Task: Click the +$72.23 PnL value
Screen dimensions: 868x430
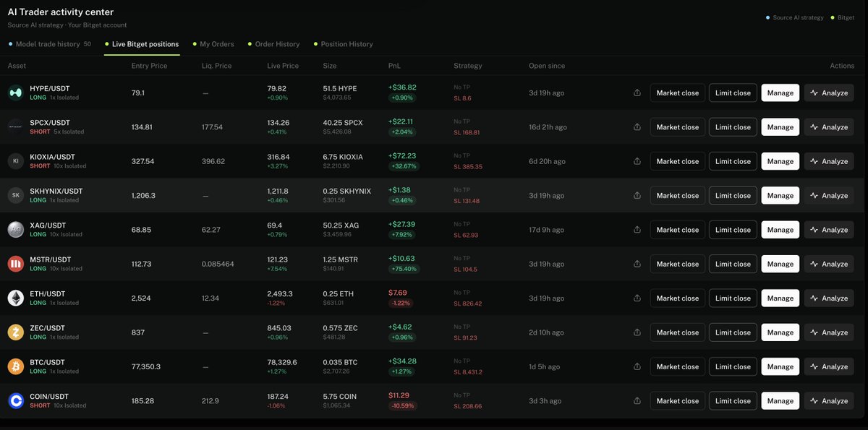Action: [402, 155]
